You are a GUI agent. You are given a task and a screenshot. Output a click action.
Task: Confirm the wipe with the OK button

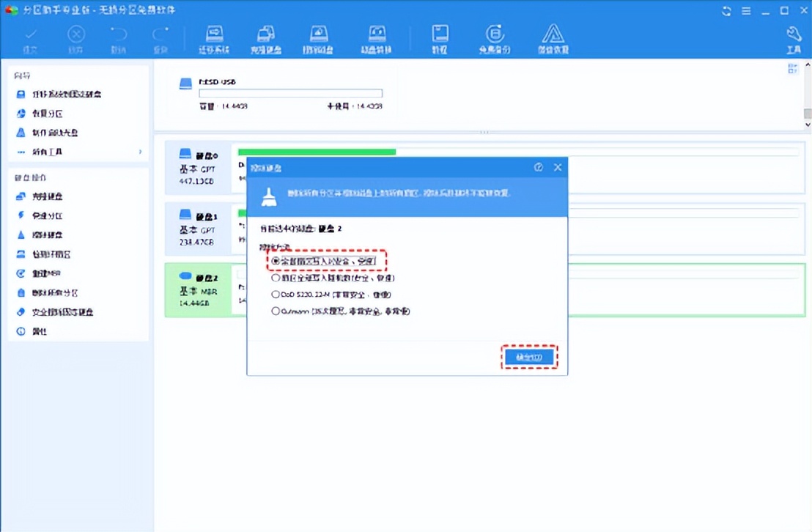click(529, 357)
